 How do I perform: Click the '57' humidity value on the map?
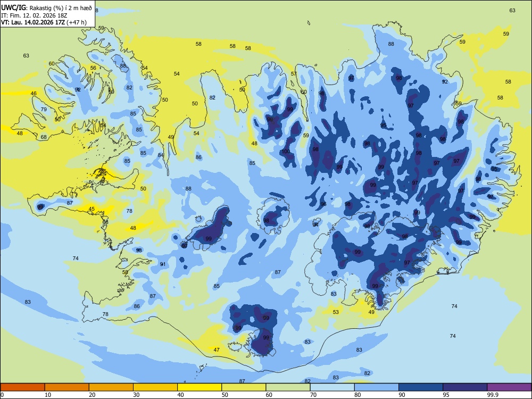294,74
